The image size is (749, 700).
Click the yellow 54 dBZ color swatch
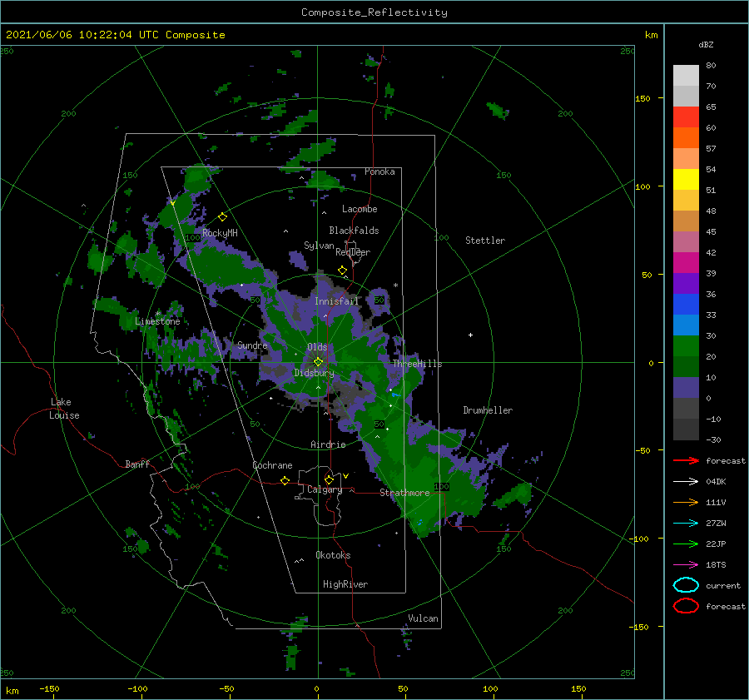(686, 179)
